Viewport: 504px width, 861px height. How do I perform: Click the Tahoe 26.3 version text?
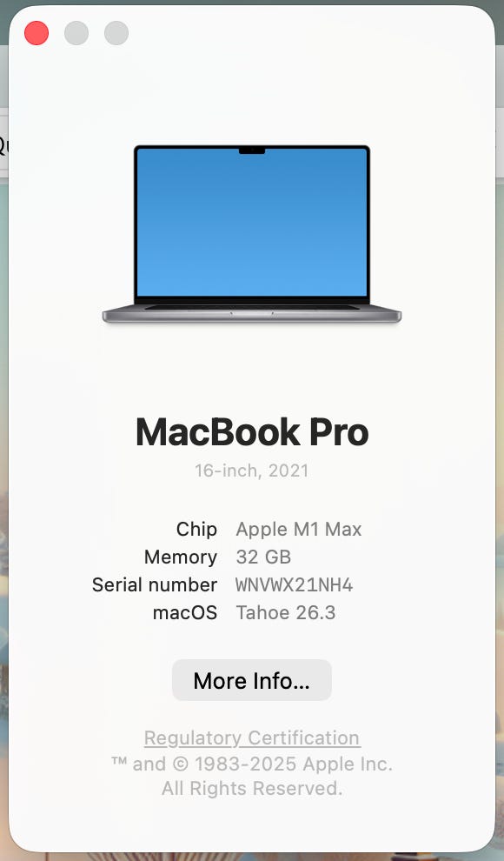tap(286, 613)
